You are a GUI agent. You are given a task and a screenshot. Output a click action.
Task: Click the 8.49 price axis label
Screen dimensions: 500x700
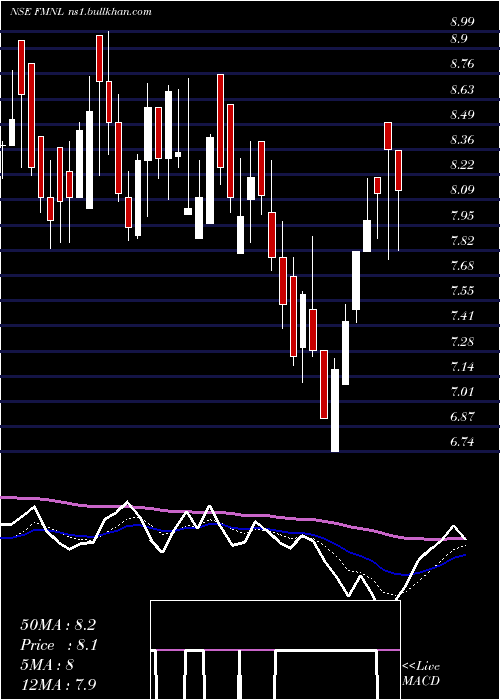coord(462,114)
